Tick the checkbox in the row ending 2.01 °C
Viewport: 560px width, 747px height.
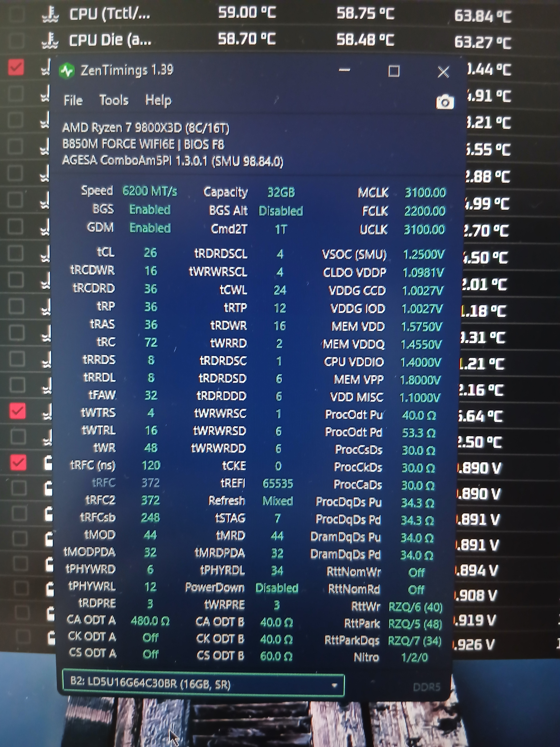pos(16,279)
